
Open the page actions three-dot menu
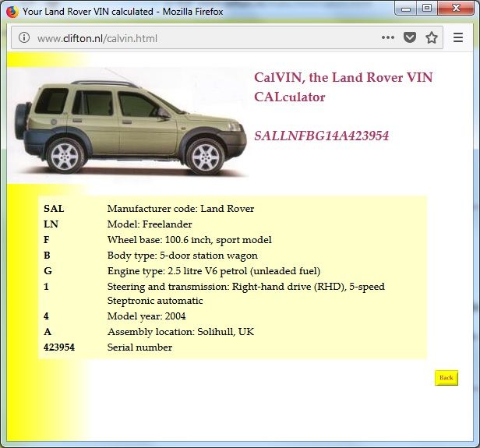387,37
